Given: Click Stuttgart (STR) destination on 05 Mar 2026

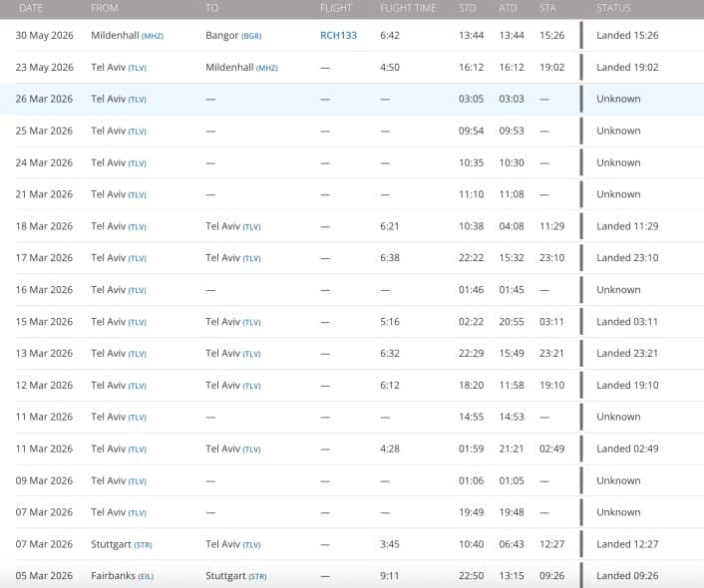Looking at the screenshot, I should point(235,576).
